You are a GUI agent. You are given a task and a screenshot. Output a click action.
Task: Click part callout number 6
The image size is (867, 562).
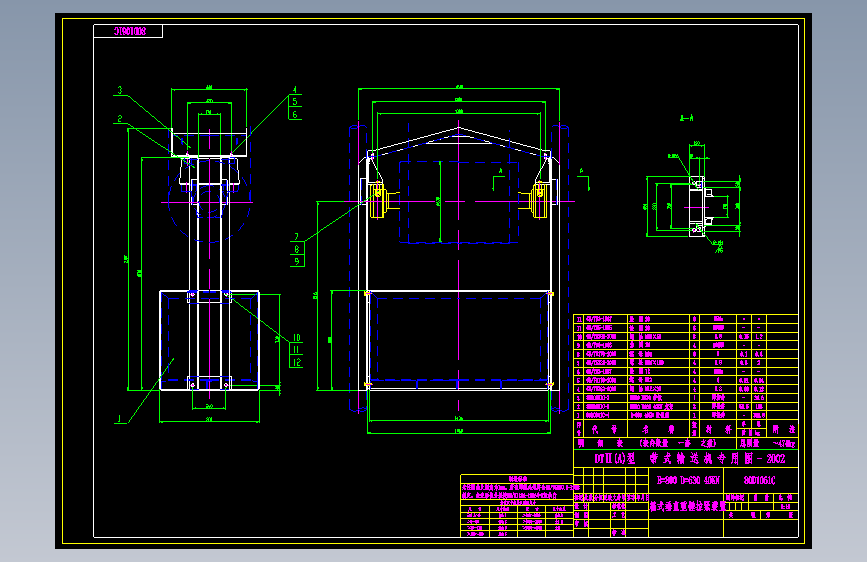point(295,115)
